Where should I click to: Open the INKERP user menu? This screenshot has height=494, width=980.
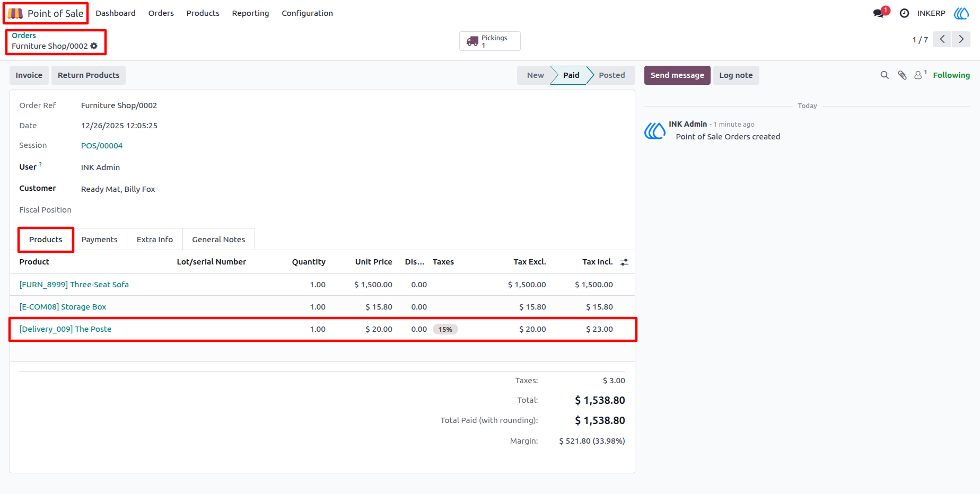(931, 13)
